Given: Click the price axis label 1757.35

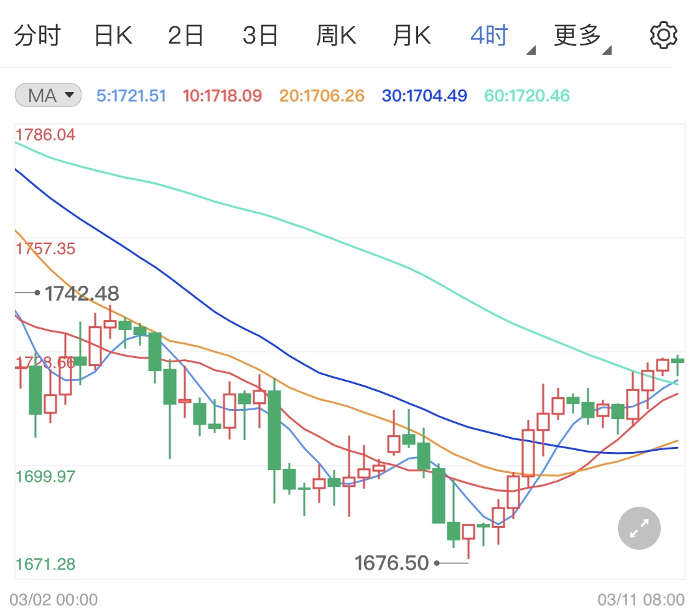Looking at the screenshot, I should pos(45,248).
